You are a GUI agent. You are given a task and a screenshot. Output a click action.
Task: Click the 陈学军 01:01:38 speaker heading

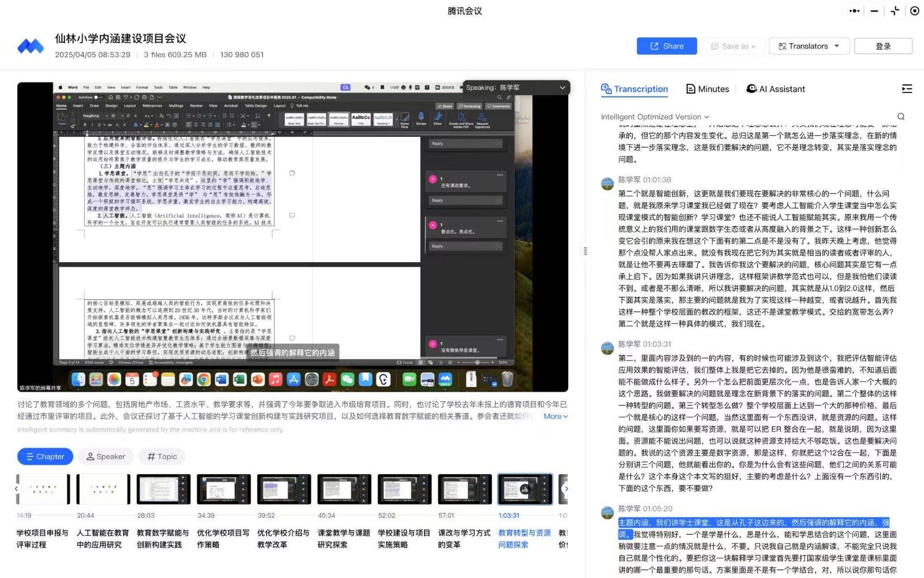click(644, 180)
